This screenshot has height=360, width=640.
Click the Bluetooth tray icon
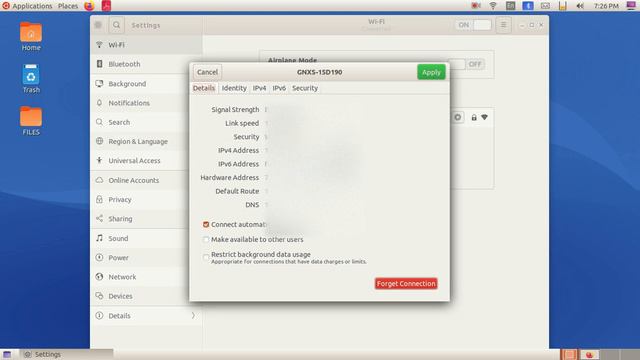(528, 6)
